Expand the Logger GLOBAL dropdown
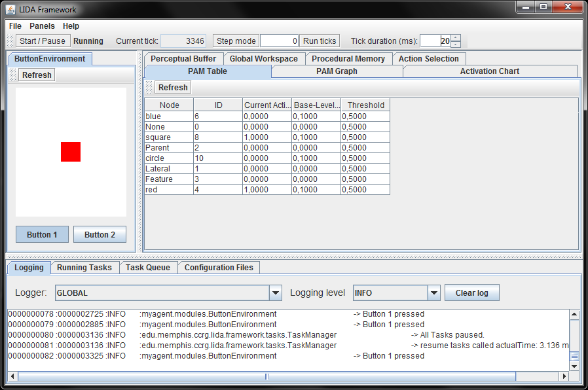588x390 pixels. coord(276,293)
